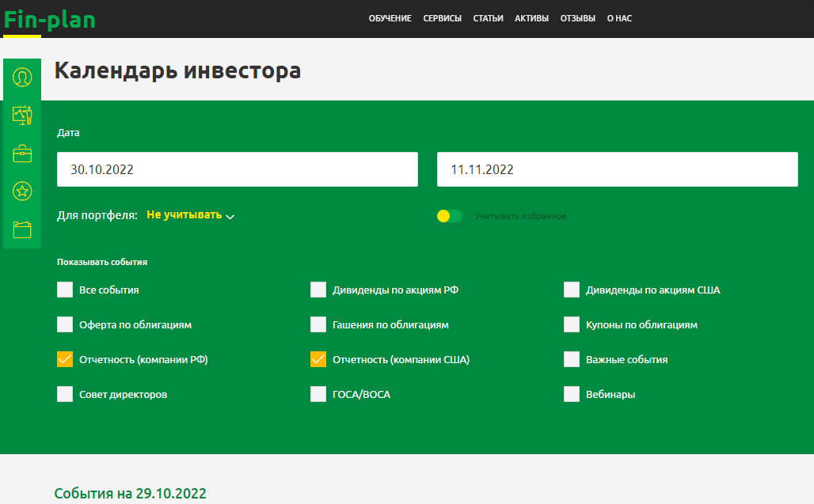814x504 pixels.
Task: Open the user profile icon in sidebar
Action: pyautogui.click(x=22, y=78)
